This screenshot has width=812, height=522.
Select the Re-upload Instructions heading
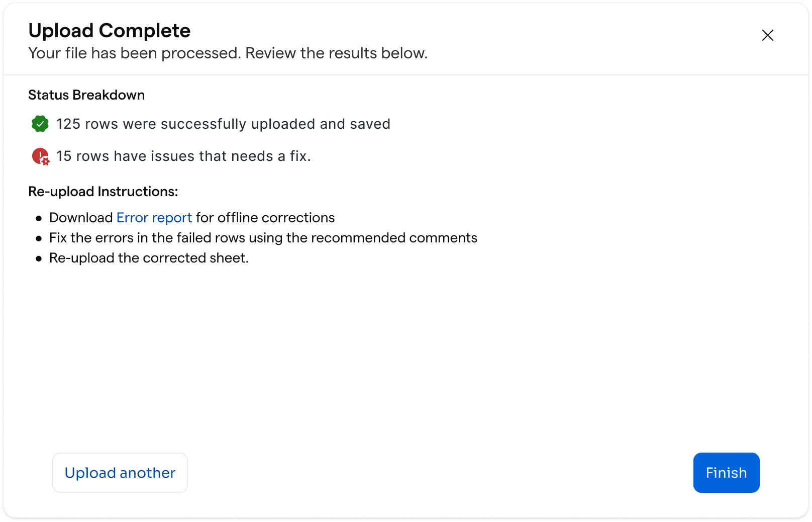103,192
